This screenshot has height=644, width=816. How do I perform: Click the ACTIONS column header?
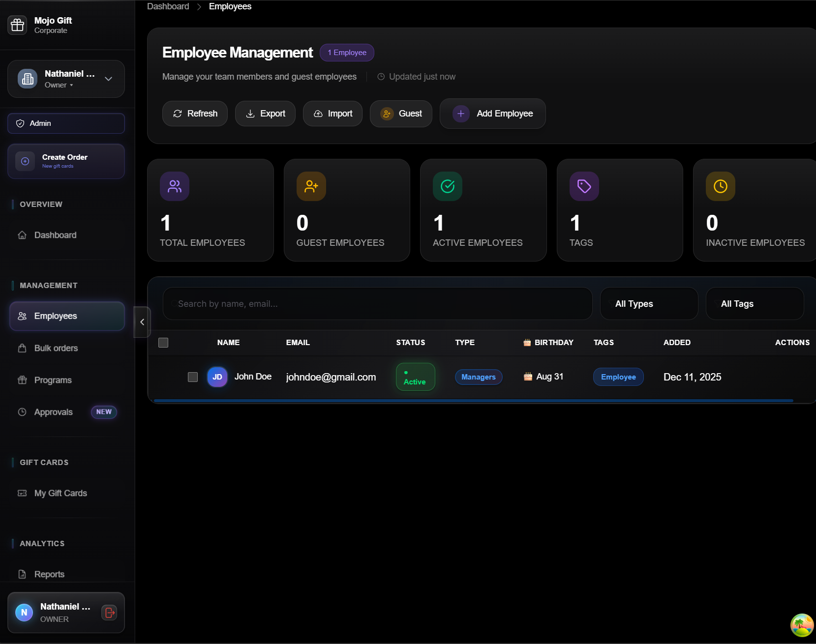[792, 343]
